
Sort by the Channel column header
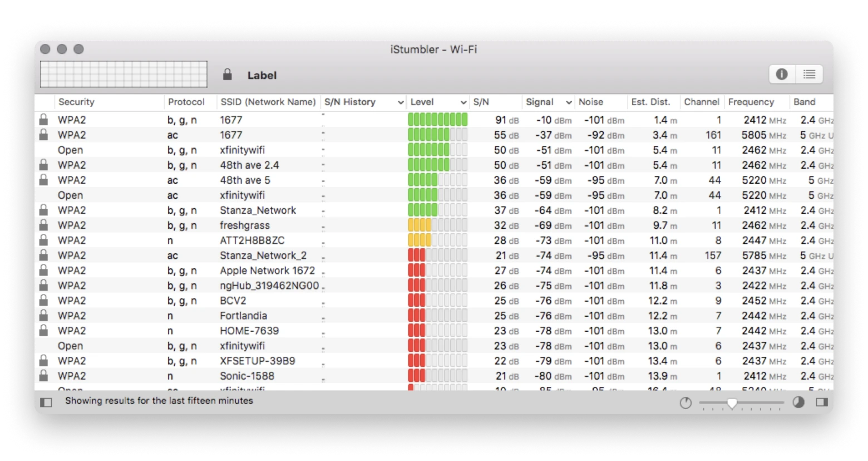tap(702, 102)
